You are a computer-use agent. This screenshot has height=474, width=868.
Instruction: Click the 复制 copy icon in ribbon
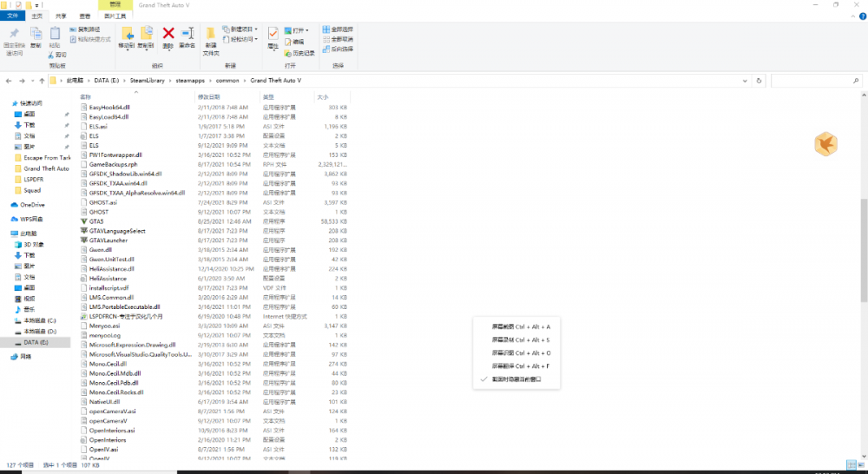click(x=36, y=34)
